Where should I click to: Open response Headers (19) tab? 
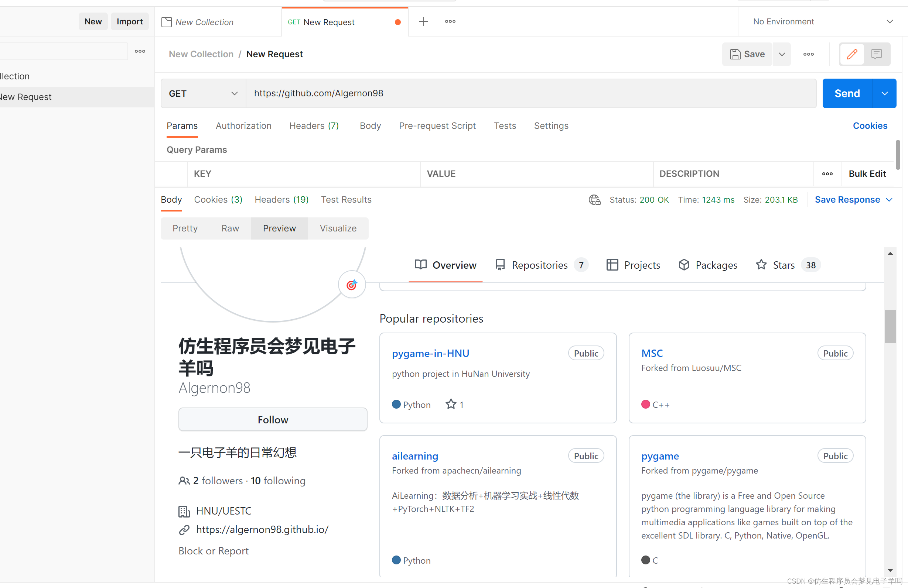(x=281, y=200)
